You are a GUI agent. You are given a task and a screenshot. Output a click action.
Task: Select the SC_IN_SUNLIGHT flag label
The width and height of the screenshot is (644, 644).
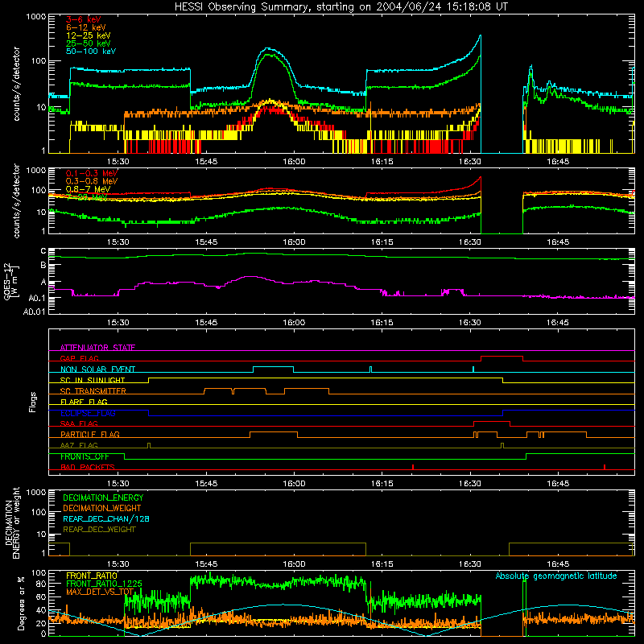pos(93,380)
